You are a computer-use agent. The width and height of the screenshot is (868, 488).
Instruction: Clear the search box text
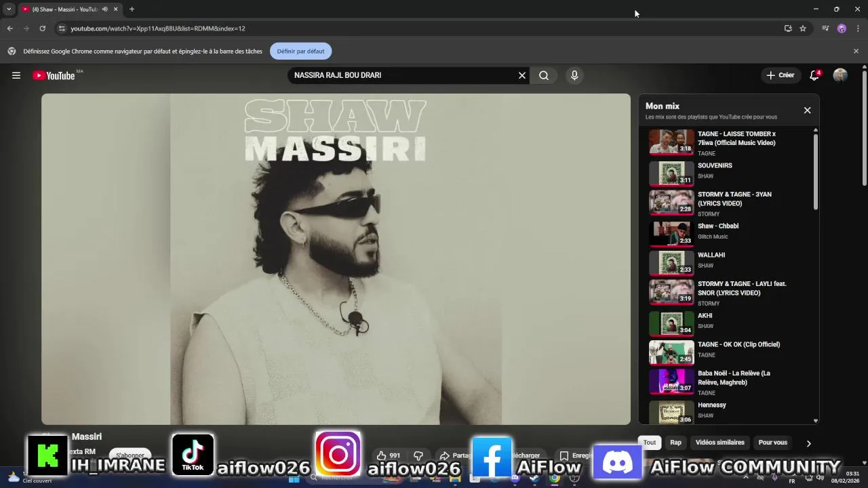(522, 75)
